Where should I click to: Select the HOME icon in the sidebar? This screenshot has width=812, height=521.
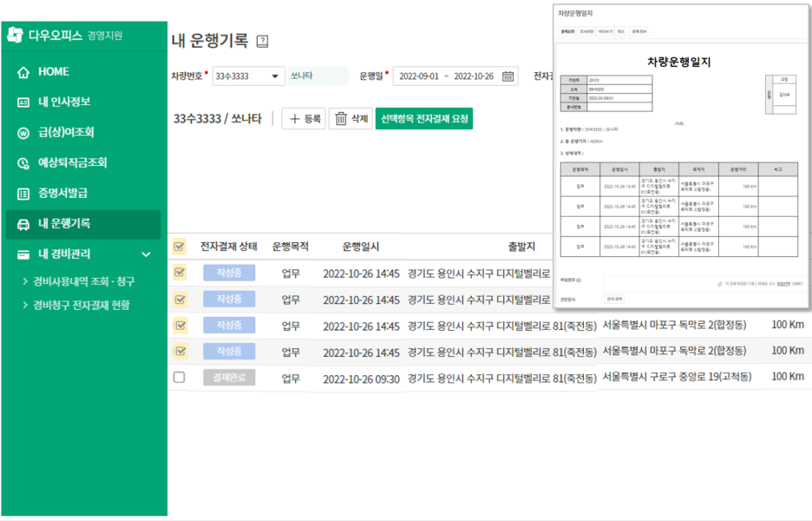[x=22, y=72]
